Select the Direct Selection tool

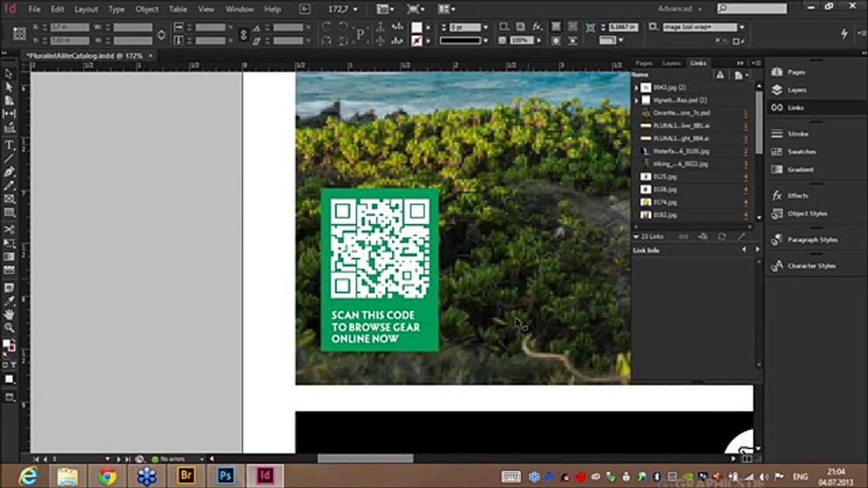pyautogui.click(x=9, y=87)
